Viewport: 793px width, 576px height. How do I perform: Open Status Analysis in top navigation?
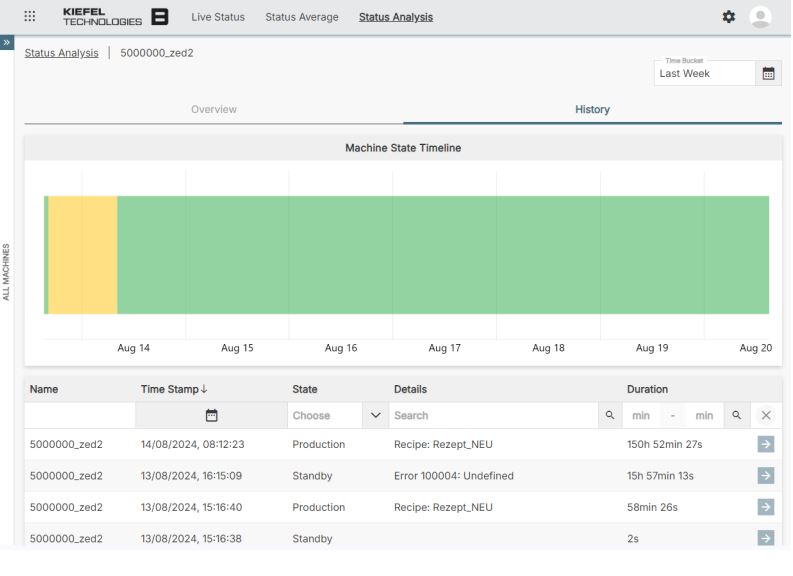click(396, 17)
